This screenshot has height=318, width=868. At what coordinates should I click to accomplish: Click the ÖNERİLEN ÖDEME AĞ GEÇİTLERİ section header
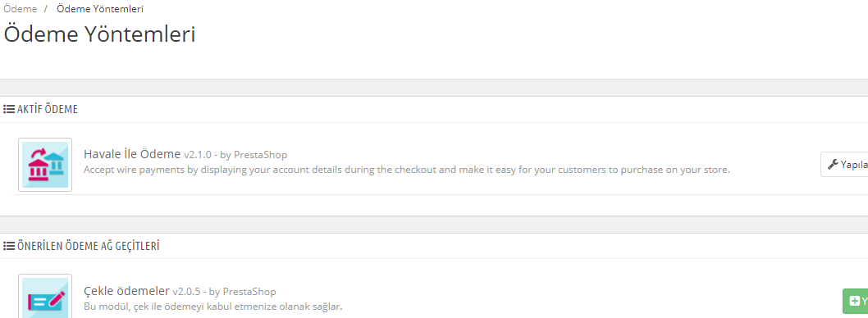tap(88, 246)
